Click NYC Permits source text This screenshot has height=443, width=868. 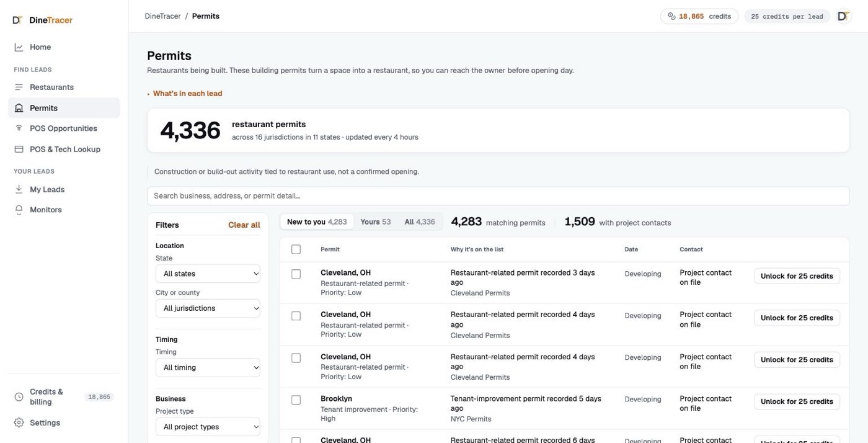[x=471, y=419]
